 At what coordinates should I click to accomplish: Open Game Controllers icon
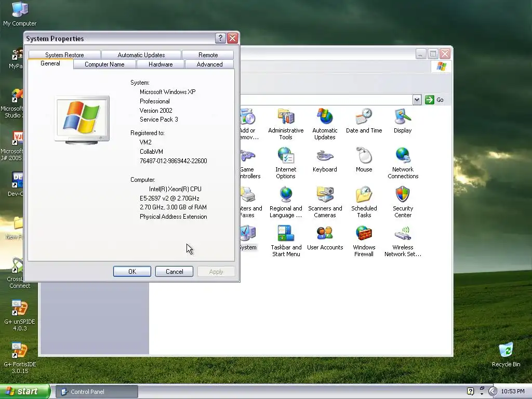tap(250, 163)
